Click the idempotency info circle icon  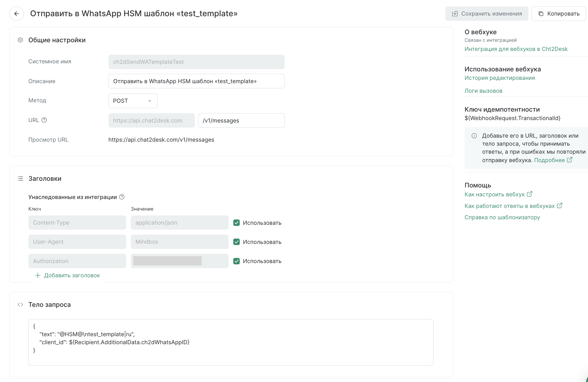[x=474, y=136]
